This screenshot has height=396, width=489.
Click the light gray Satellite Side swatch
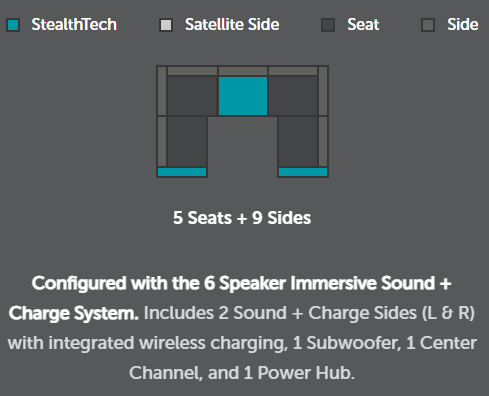166,25
